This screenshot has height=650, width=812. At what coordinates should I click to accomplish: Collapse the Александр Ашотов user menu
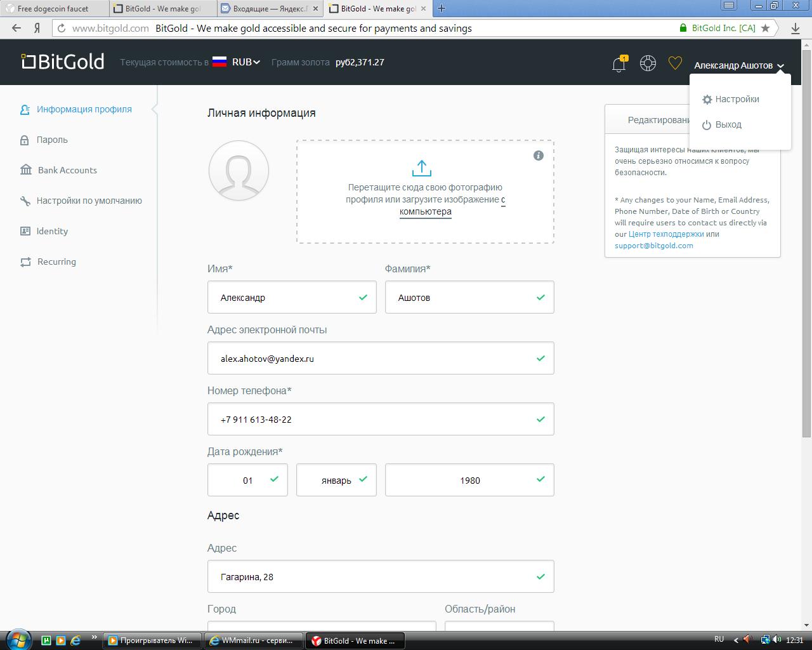[739, 65]
